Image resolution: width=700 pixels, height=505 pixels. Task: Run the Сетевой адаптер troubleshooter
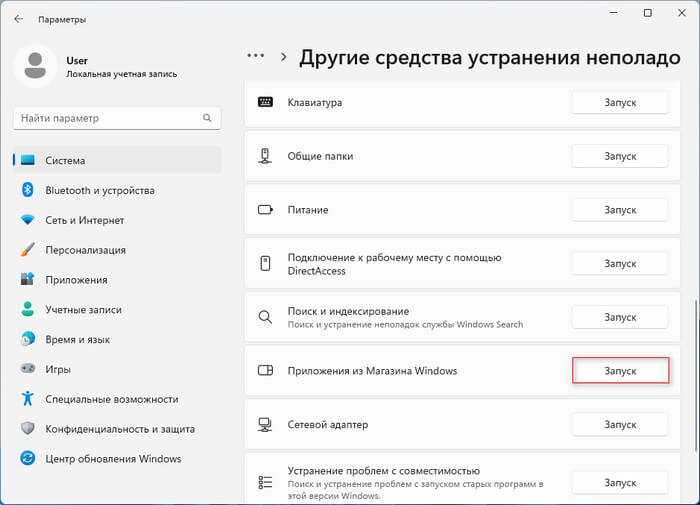point(620,425)
